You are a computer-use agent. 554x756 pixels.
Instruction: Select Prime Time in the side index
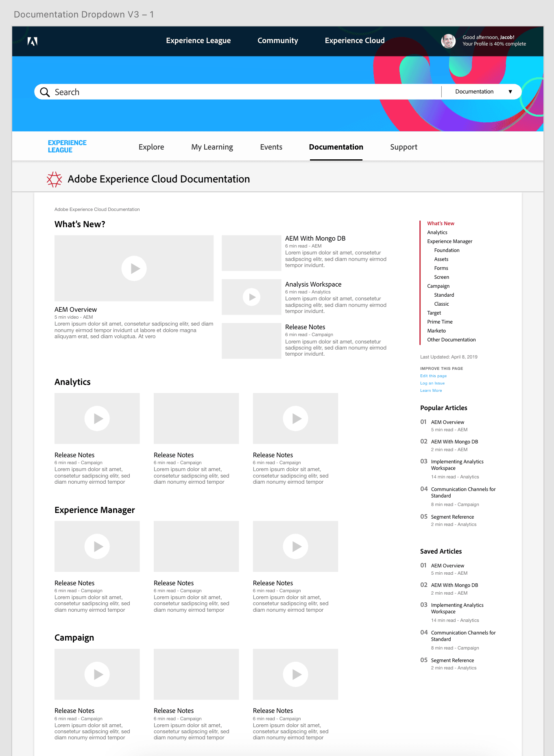pyautogui.click(x=440, y=322)
